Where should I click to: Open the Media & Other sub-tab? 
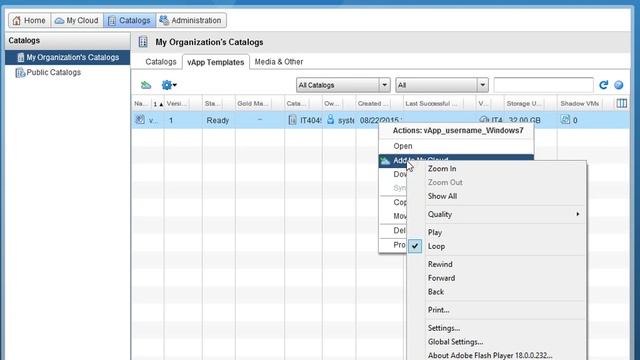coord(279,62)
